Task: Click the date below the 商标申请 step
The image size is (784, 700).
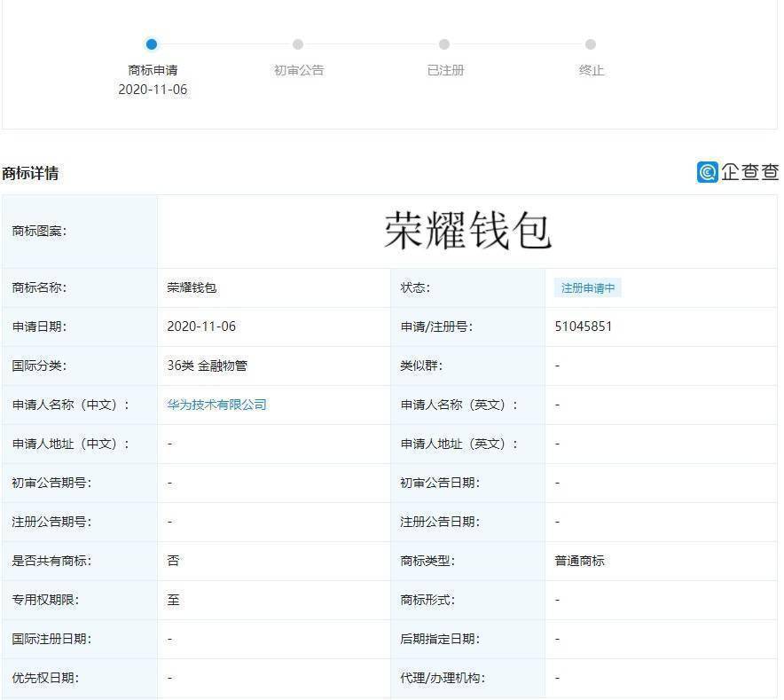Action: (x=153, y=90)
